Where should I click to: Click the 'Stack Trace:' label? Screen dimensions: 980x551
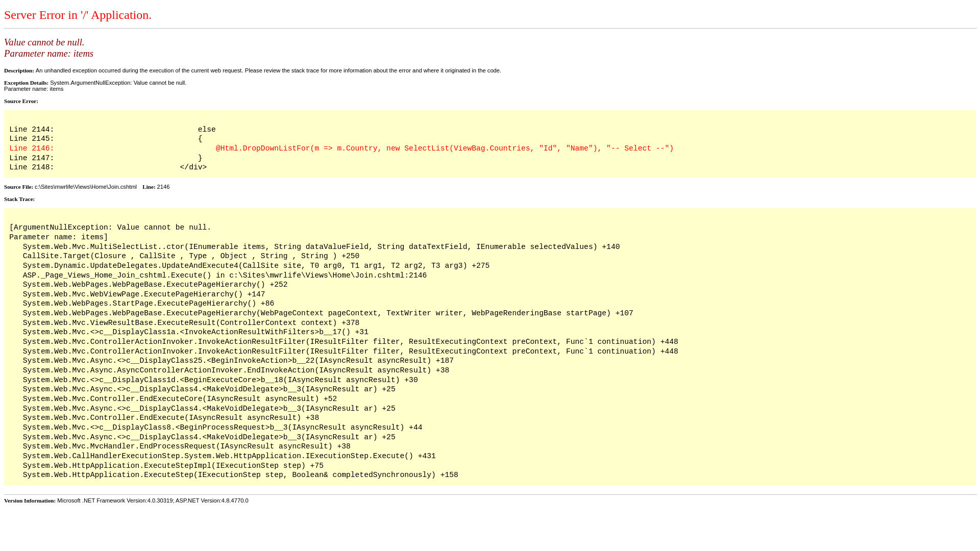coord(19,199)
